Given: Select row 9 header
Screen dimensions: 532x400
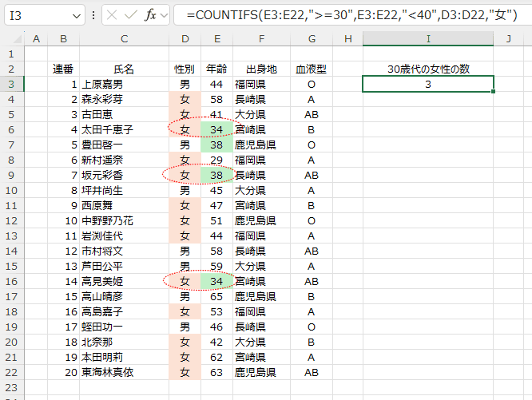Looking at the screenshot, I should (x=11, y=176).
